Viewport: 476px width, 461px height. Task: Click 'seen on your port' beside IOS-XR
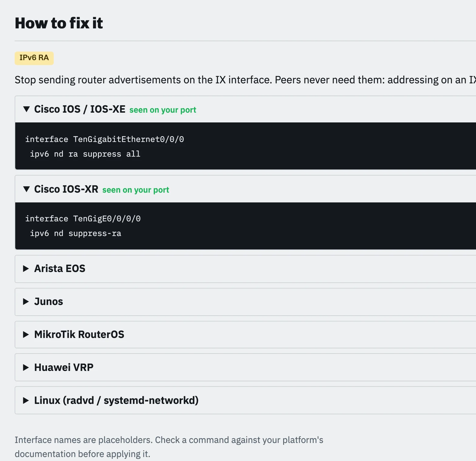coord(135,190)
